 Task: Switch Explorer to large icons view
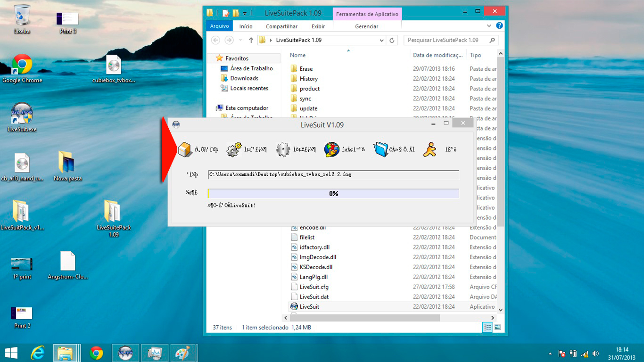click(497, 327)
